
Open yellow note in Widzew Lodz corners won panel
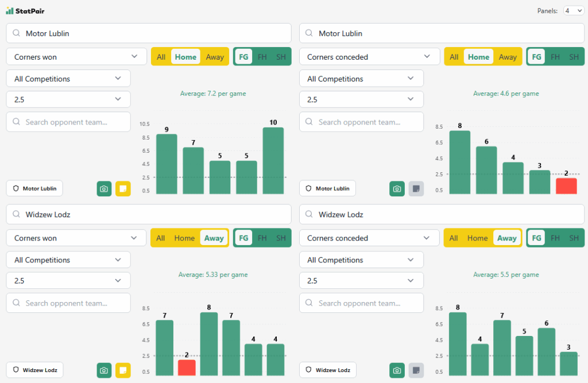pos(123,370)
